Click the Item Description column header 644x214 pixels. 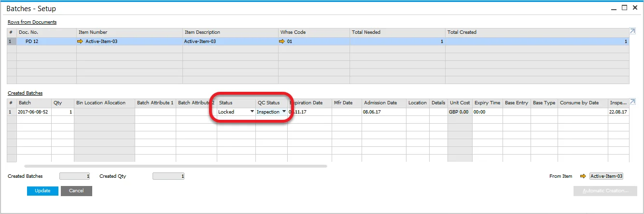(230, 32)
